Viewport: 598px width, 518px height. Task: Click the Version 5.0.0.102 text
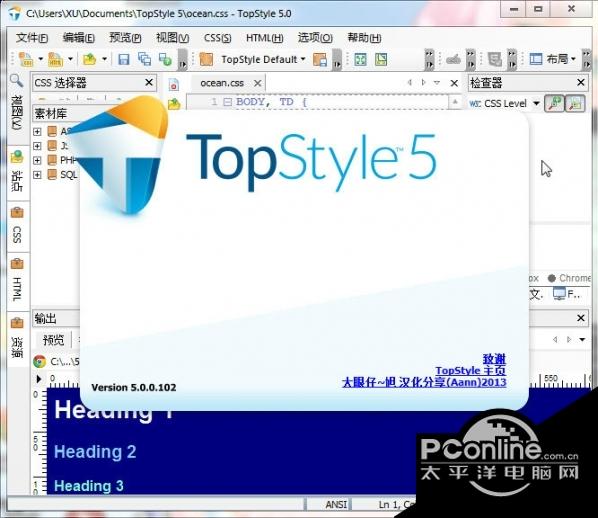point(134,388)
